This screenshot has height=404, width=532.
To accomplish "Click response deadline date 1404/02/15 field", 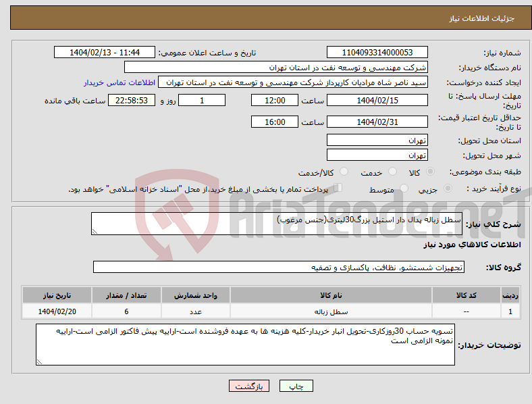I will click(377, 100).
